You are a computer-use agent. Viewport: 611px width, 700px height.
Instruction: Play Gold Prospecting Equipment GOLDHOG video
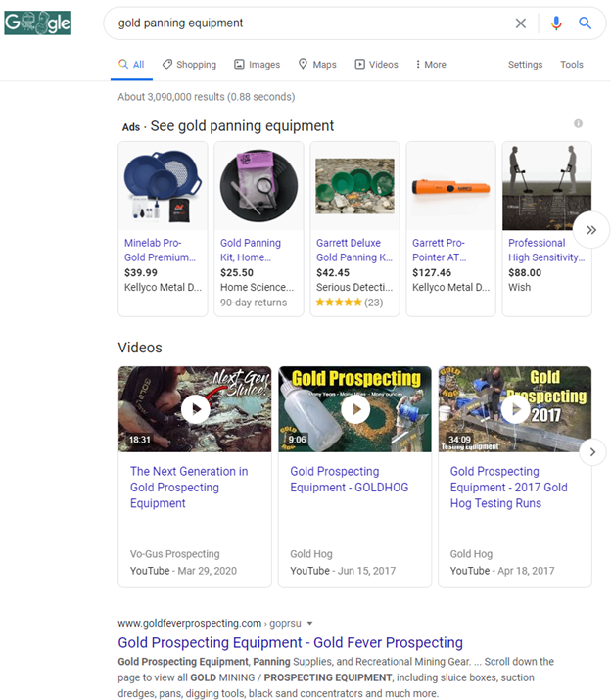[354, 409]
